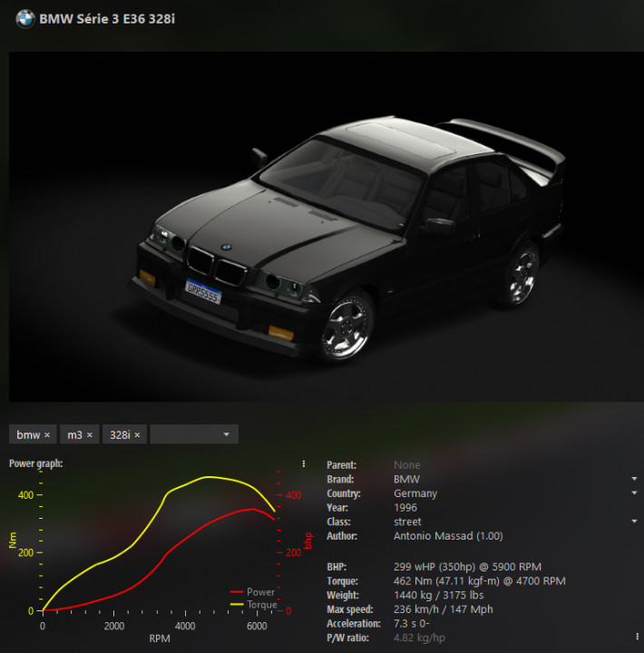Click the Brand value BMW
Image resolution: width=644 pixels, height=653 pixels.
(x=406, y=480)
